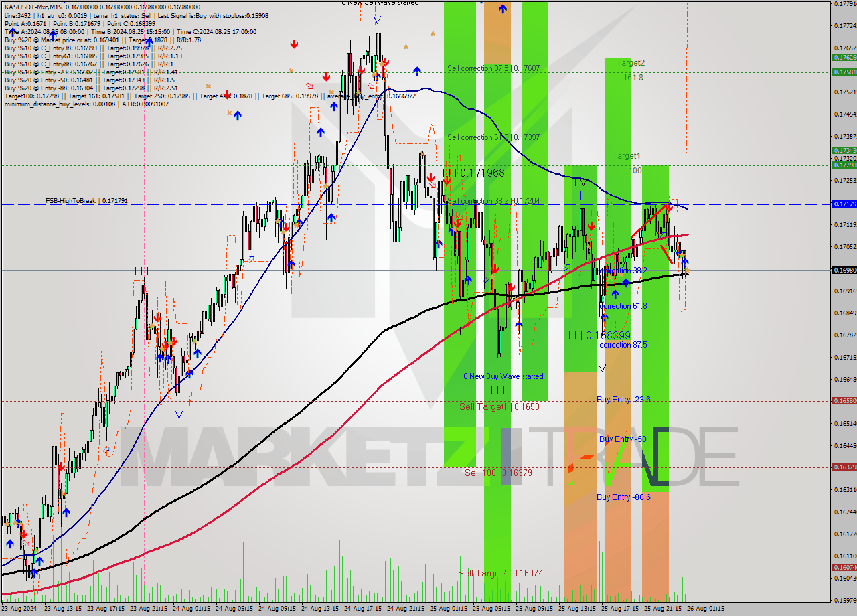
Task: Click the green 'Target1' label above 100
Action: [626, 155]
